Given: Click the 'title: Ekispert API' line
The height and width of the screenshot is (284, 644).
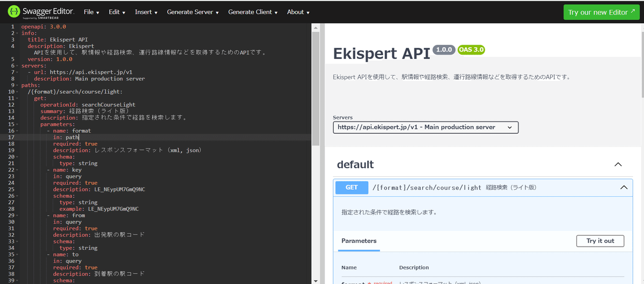Looking at the screenshot, I should [x=57, y=40].
